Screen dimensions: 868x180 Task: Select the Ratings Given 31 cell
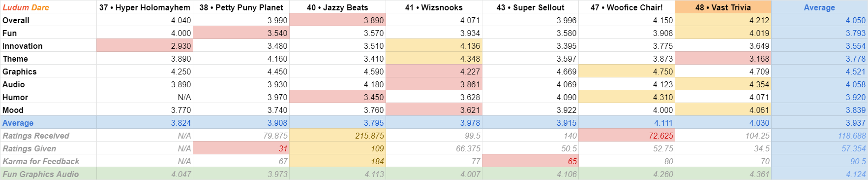(x=241, y=148)
